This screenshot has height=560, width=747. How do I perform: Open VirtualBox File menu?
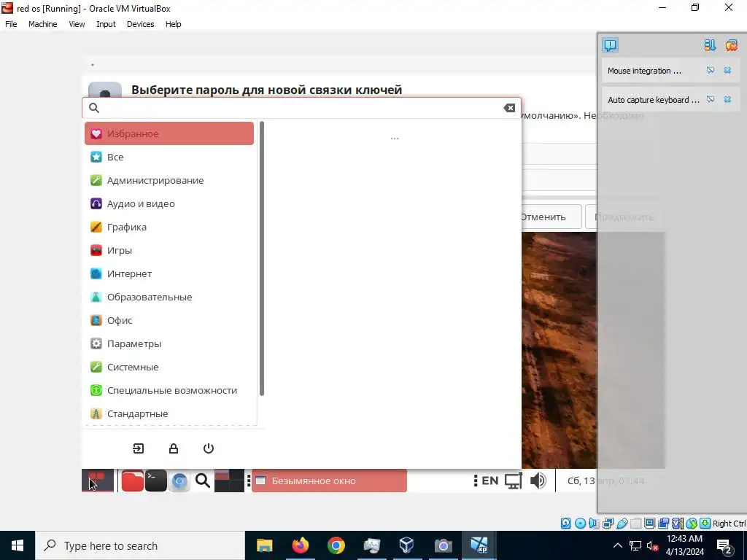tap(11, 24)
